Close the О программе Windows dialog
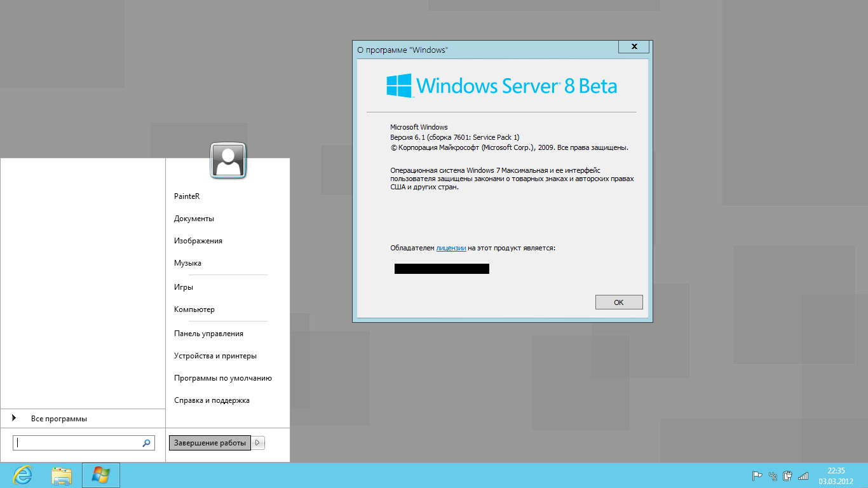The height and width of the screenshot is (488, 868). tap(634, 47)
